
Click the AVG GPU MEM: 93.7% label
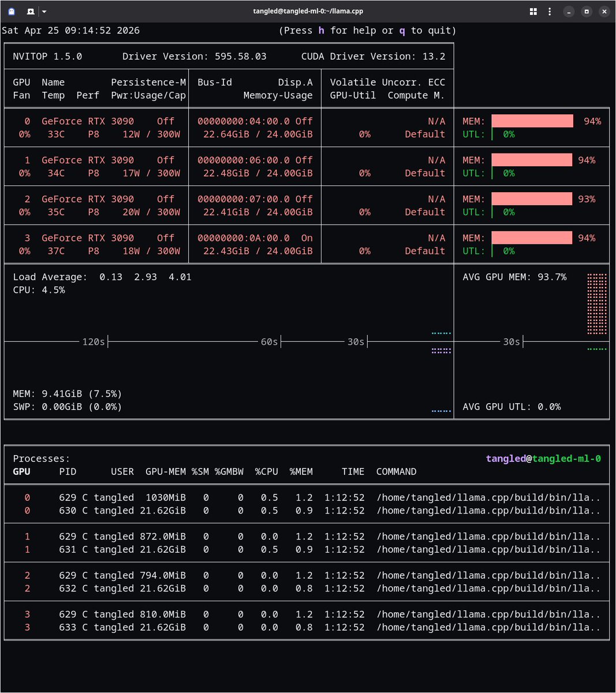[515, 277]
